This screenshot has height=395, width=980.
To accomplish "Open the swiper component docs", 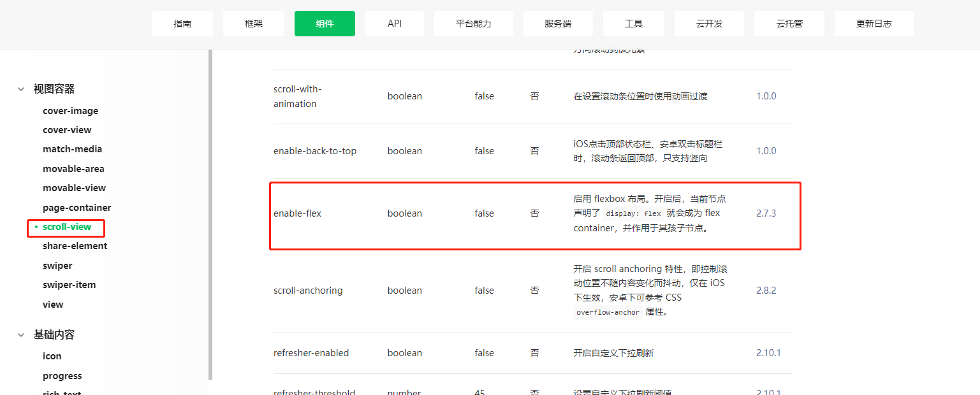I will (57, 265).
